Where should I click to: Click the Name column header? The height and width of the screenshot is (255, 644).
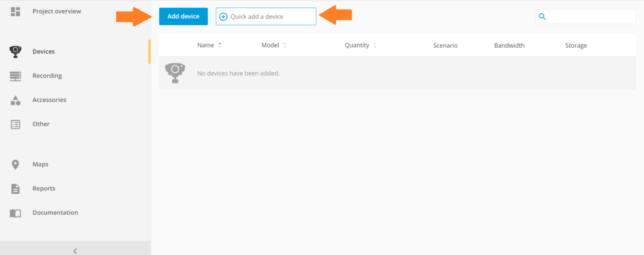[x=206, y=45]
